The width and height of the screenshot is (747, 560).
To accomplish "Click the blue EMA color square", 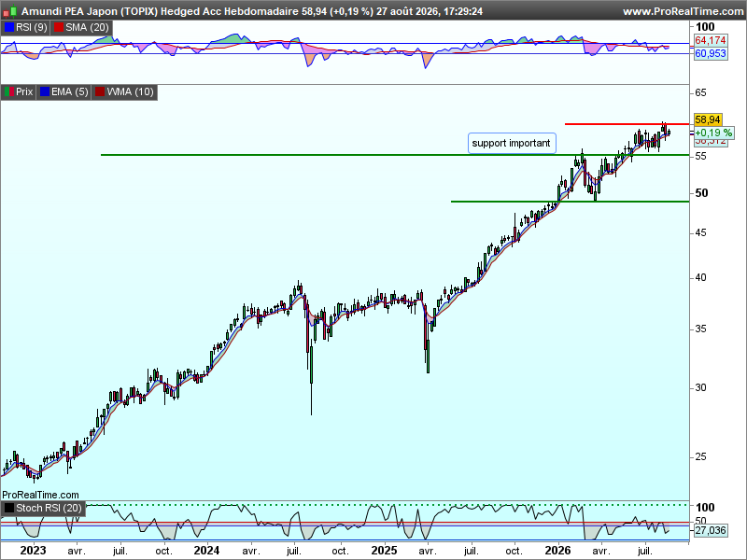I will click(x=45, y=91).
